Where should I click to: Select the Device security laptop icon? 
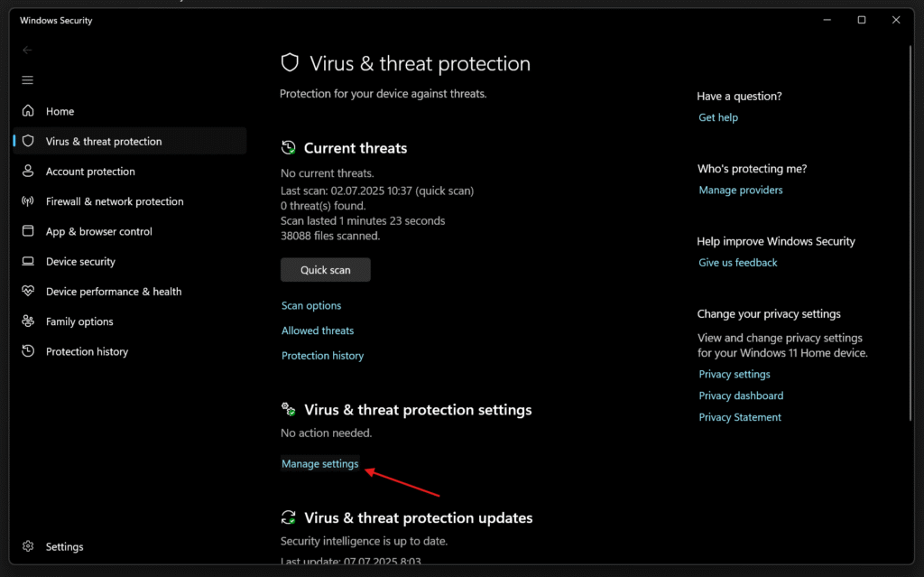click(x=28, y=262)
